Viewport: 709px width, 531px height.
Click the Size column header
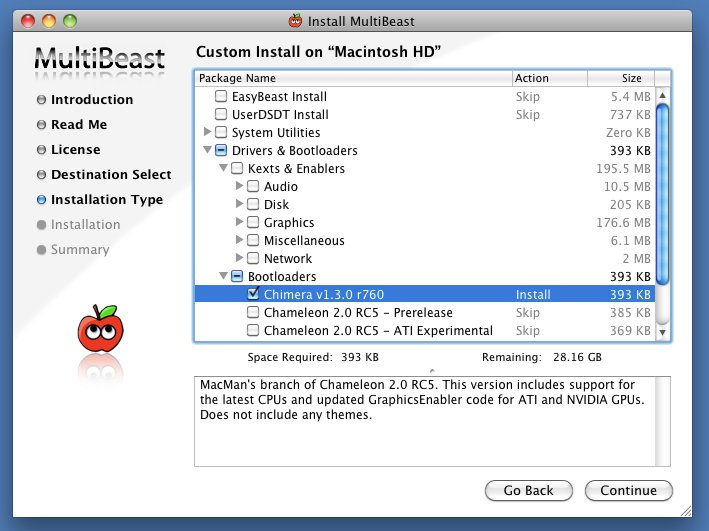point(620,78)
